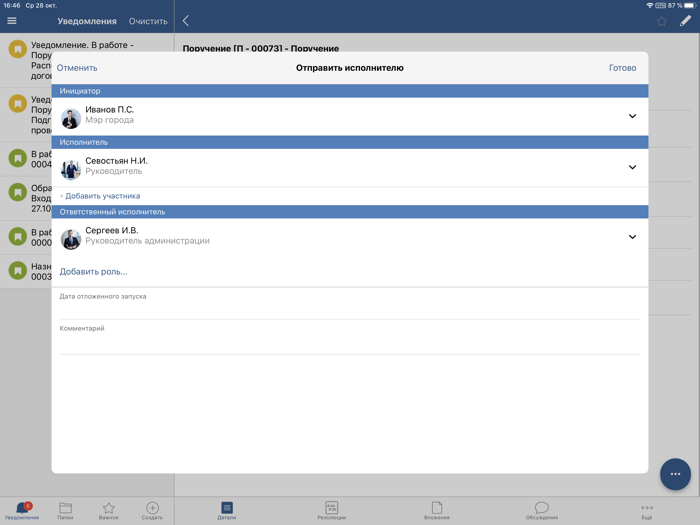Expand Сергеев И.В. chevron
Image resolution: width=700 pixels, height=525 pixels.
click(632, 237)
